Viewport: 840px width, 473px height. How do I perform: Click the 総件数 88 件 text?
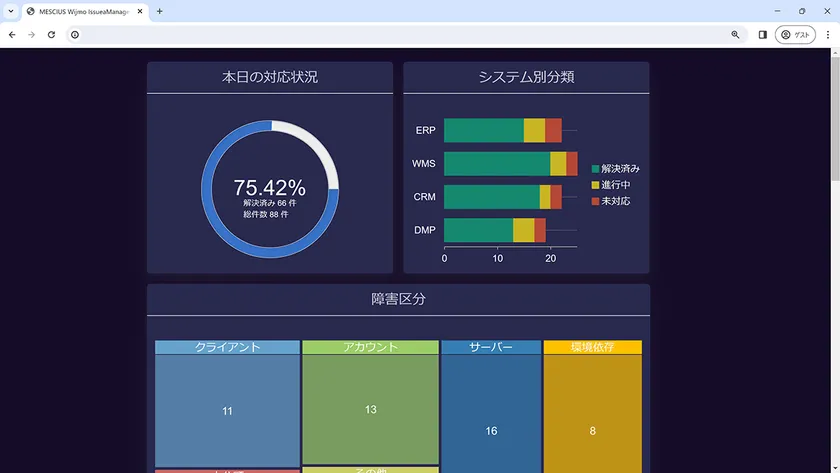tap(266, 214)
